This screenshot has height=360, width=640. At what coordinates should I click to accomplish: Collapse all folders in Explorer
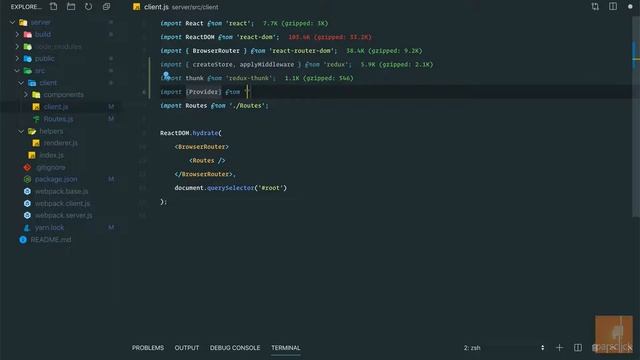tap(106, 7)
